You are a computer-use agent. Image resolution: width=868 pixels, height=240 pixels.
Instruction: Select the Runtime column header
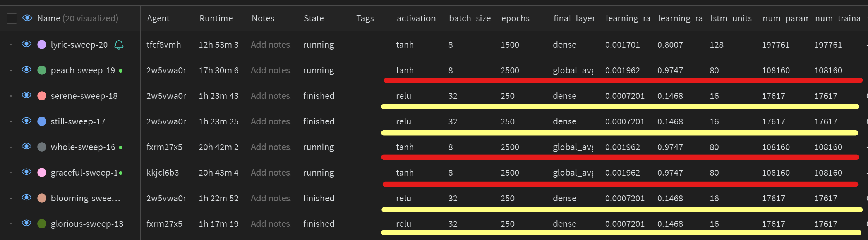pos(216,18)
